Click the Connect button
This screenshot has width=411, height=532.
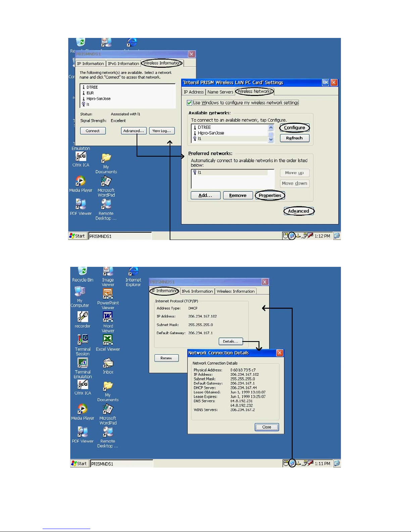93,131
